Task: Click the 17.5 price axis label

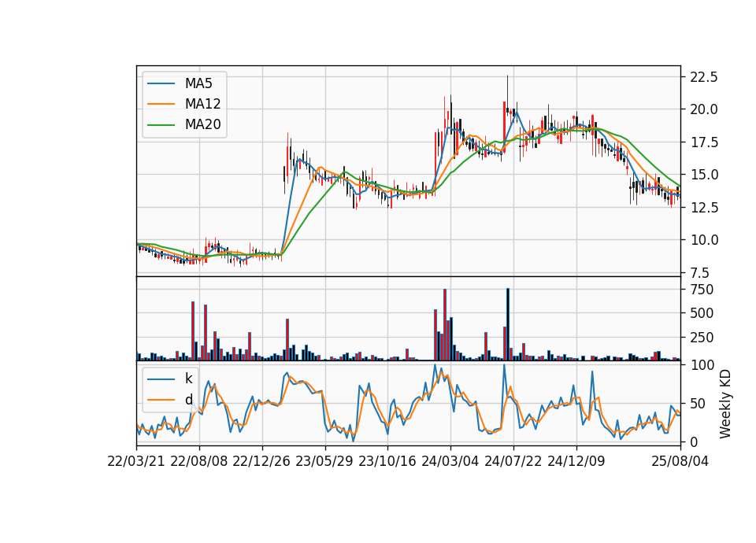Action: click(x=704, y=142)
